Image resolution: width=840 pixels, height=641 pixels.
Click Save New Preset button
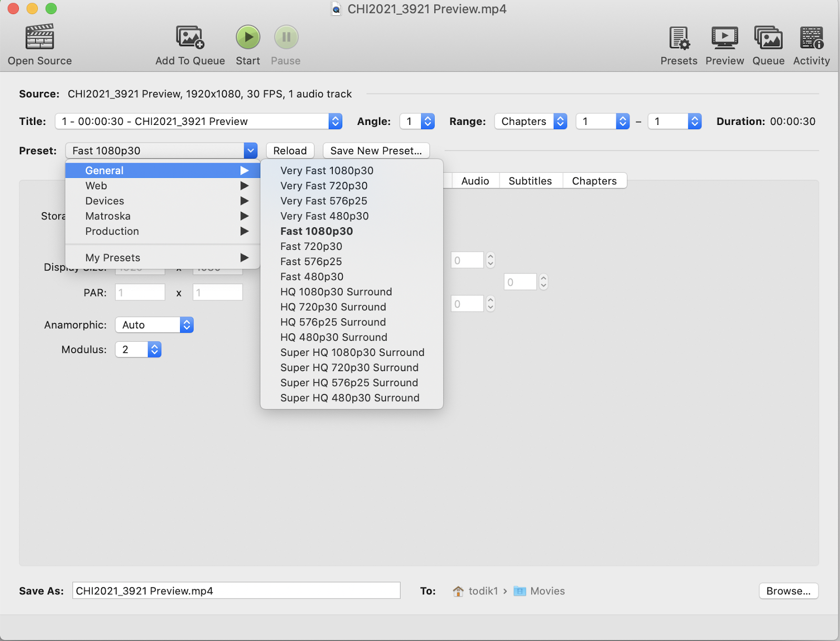(x=376, y=151)
